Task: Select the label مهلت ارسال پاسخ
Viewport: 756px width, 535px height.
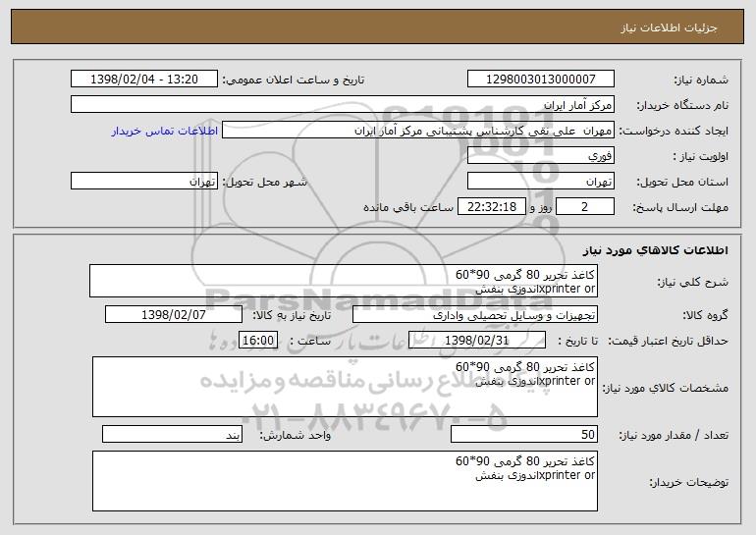Action: point(680,207)
